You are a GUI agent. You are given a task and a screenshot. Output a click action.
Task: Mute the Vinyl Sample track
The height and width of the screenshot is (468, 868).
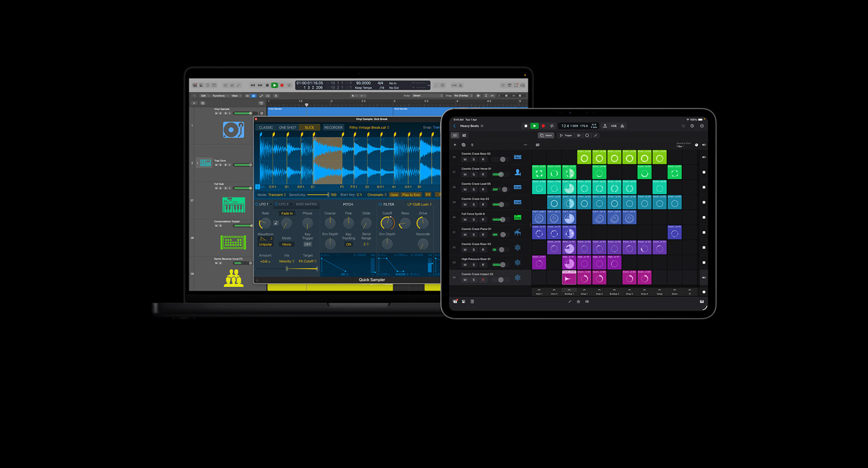tap(216, 113)
